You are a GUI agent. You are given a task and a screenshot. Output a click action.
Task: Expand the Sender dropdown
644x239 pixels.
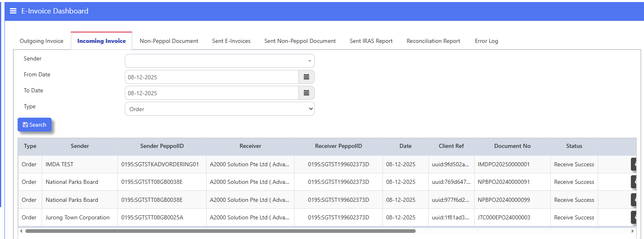point(220,61)
